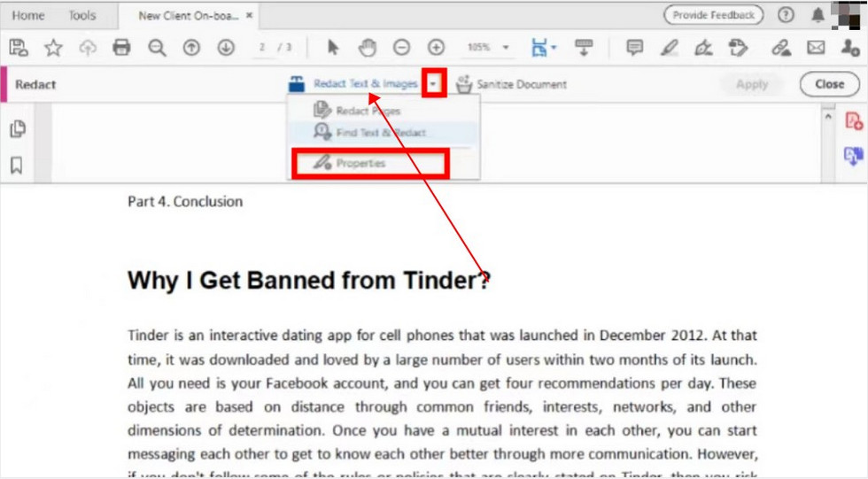Open the bookmarks side panel
Viewport: 868px width, 479px height.
tap(17, 166)
